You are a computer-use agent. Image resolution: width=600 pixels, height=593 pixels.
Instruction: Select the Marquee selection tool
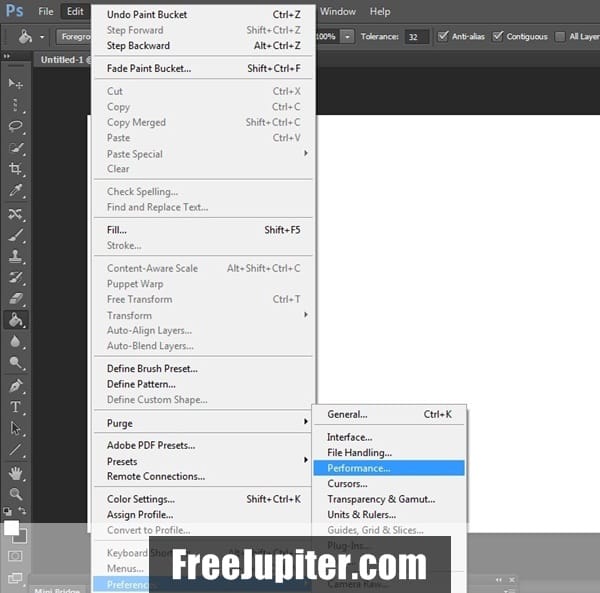tap(15, 104)
